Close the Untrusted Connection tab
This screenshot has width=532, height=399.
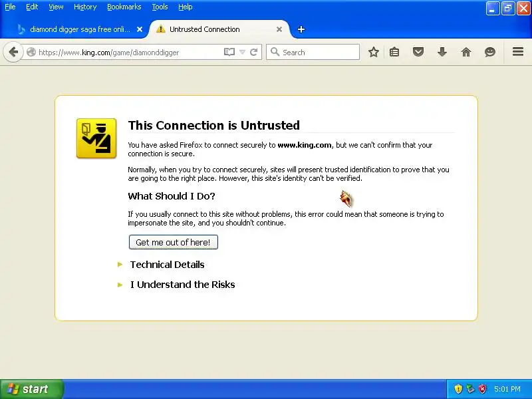279,29
